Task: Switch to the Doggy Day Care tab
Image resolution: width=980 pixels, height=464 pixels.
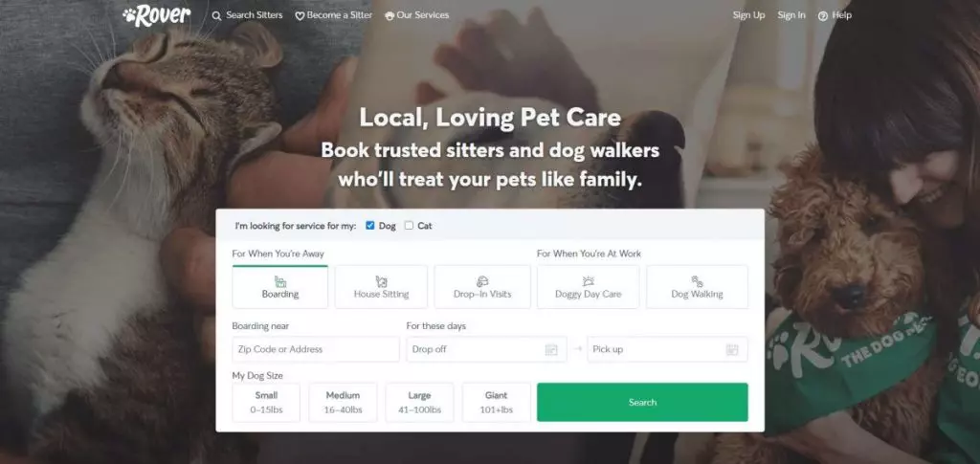Action: [x=589, y=287]
